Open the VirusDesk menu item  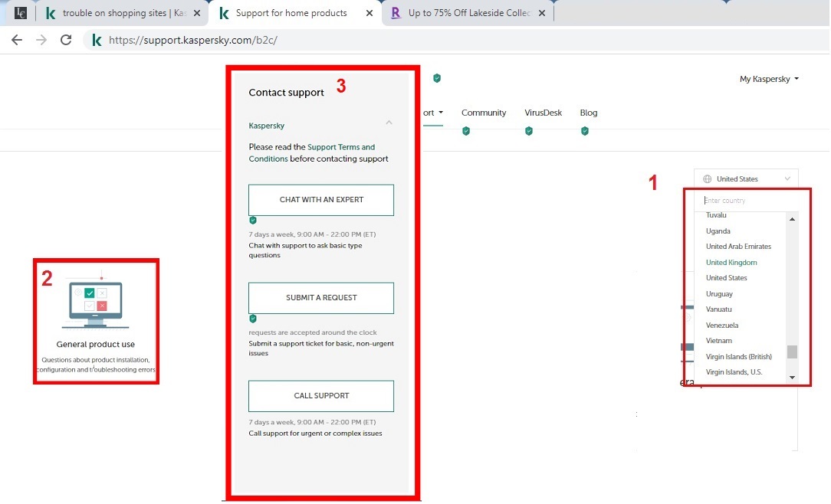click(544, 113)
